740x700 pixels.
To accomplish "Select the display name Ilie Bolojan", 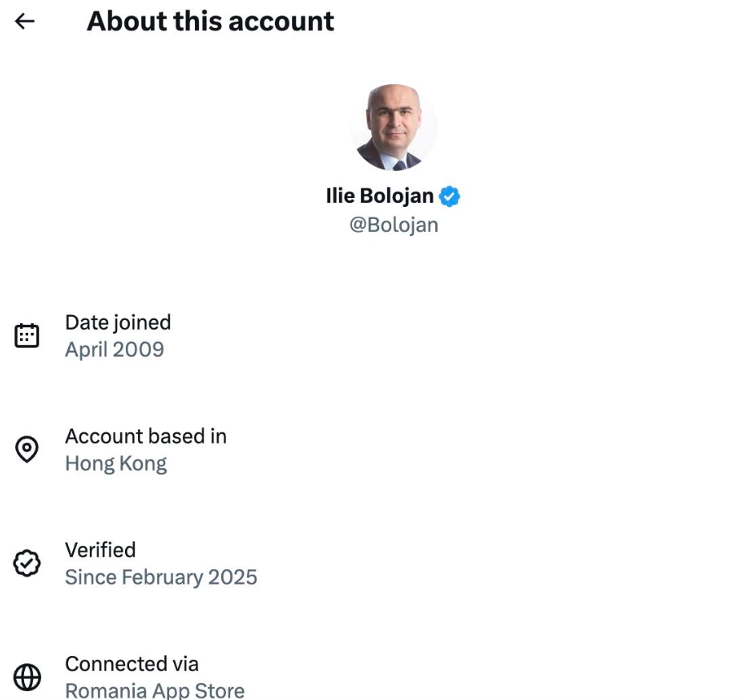I will click(x=379, y=196).
